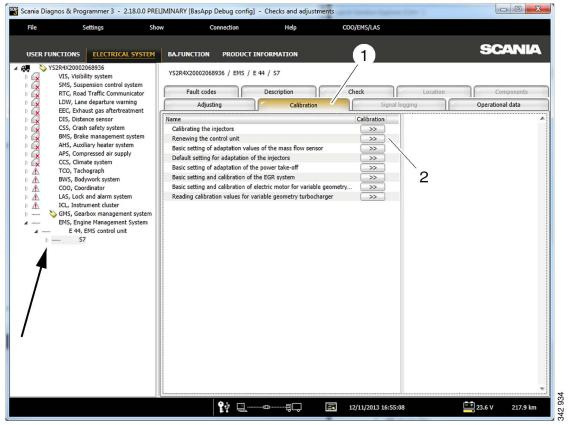Click the warning triangle icon of COO, Coordinator
This screenshot has height=425, width=568.
36,188
